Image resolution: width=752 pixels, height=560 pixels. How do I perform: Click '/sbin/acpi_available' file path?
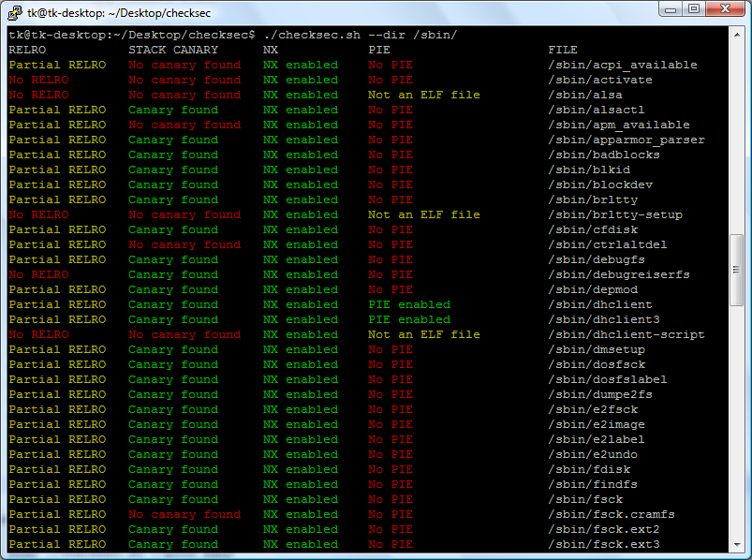[623, 65]
